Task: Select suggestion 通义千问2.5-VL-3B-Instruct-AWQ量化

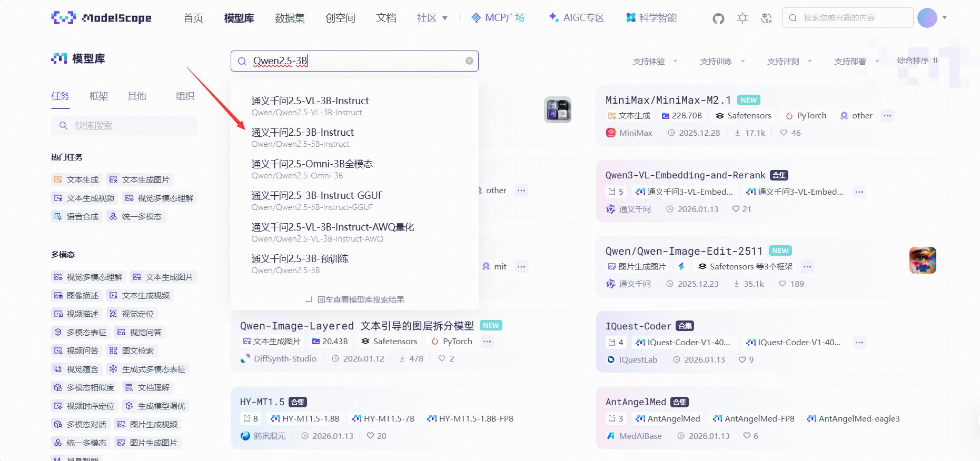Action: [354, 232]
